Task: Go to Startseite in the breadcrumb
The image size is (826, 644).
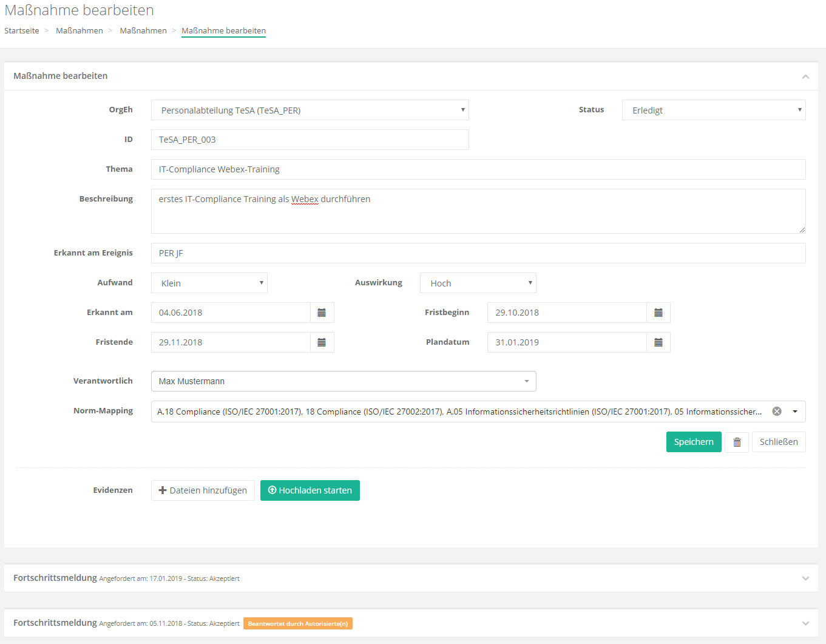Action: click(22, 30)
